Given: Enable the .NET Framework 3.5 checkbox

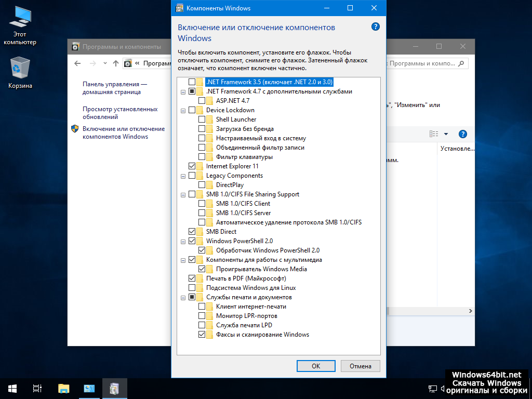Looking at the screenshot, I should (x=192, y=82).
